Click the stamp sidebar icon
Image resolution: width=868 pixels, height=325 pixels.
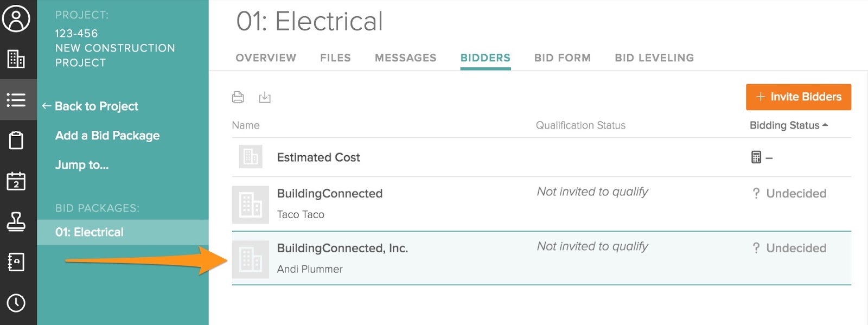(16, 221)
